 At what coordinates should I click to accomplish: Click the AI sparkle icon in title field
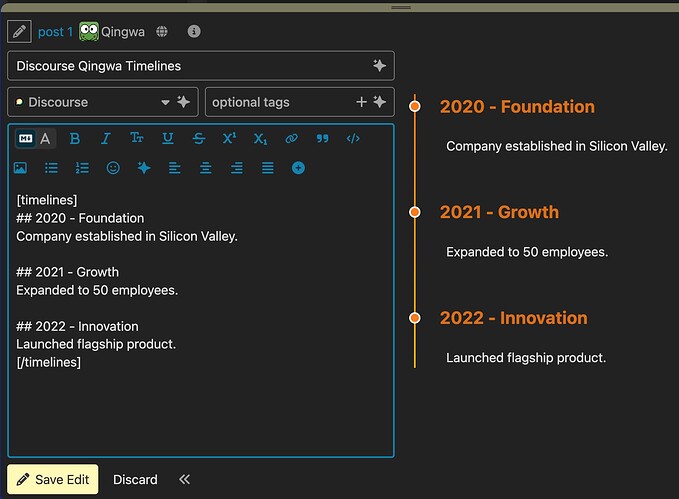pyautogui.click(x=380, y=66)
